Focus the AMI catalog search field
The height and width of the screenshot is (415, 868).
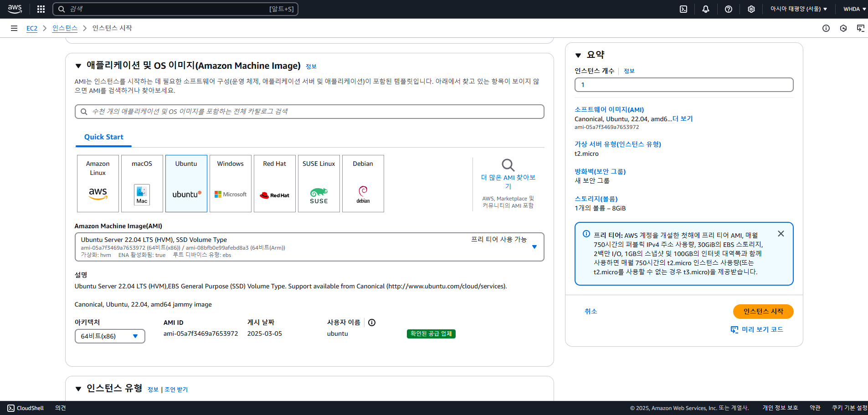[309, 112]
